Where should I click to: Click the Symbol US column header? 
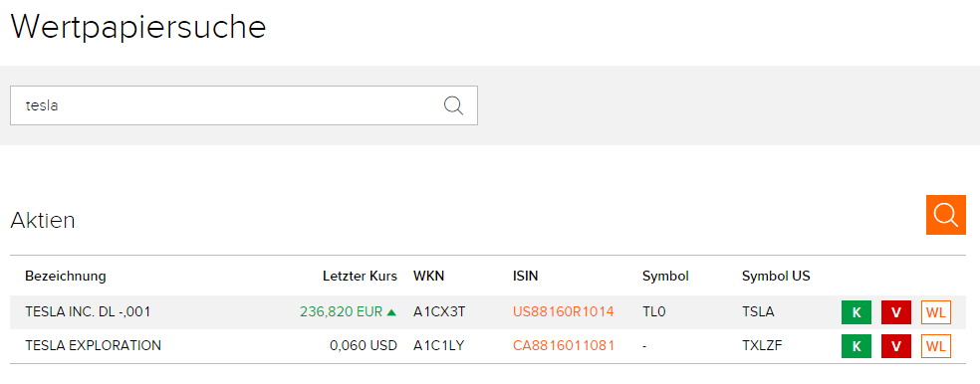pos(776,276)
